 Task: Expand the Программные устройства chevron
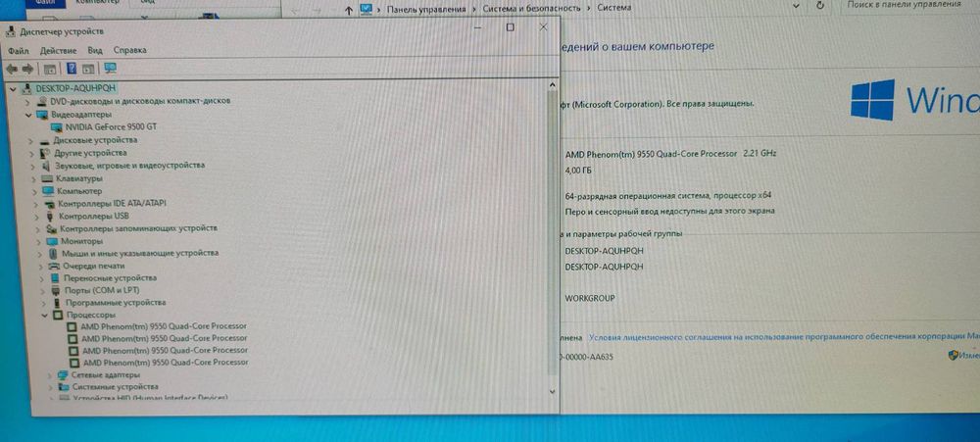pyautogui.click(x=43, y=303)
